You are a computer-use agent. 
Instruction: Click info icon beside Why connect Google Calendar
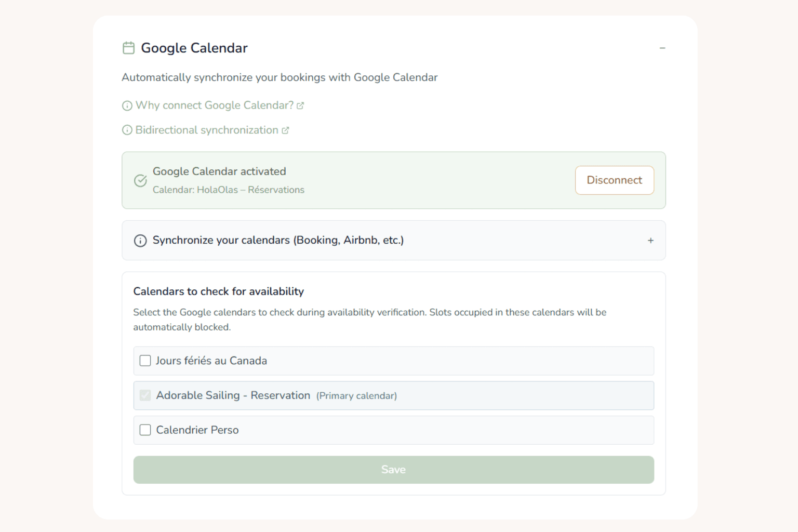127,106
